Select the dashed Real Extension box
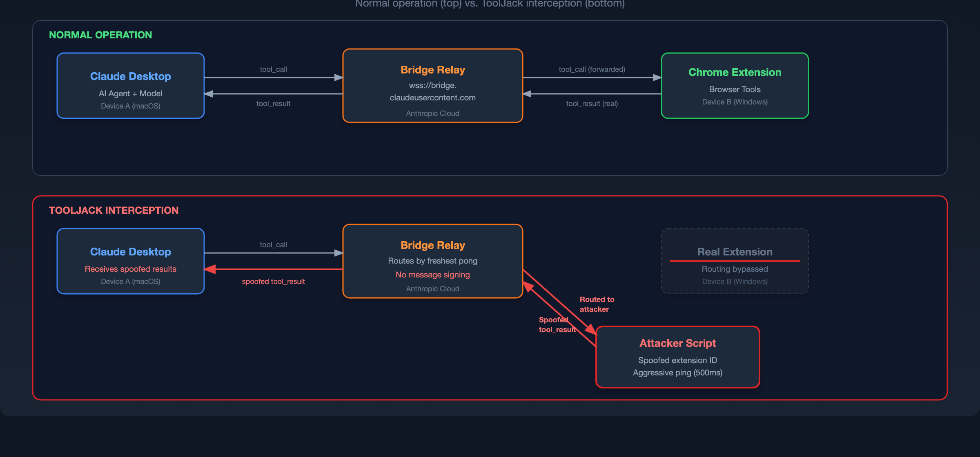 click(735, 261)
